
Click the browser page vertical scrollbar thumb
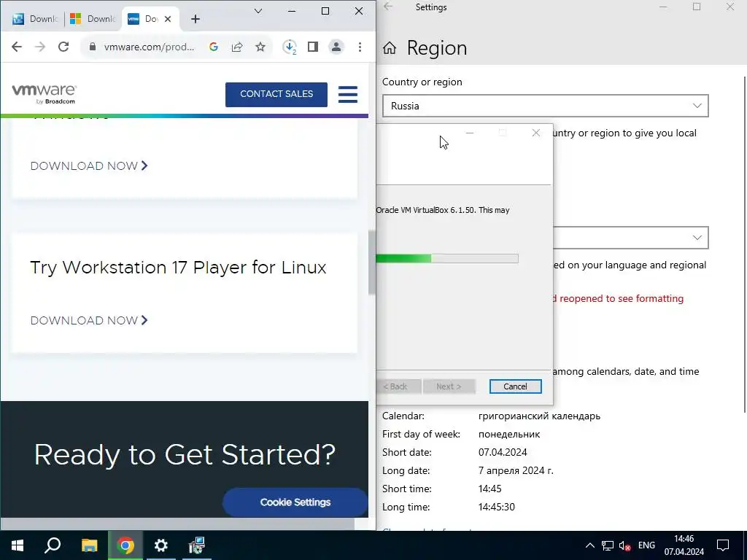point(371,262)
